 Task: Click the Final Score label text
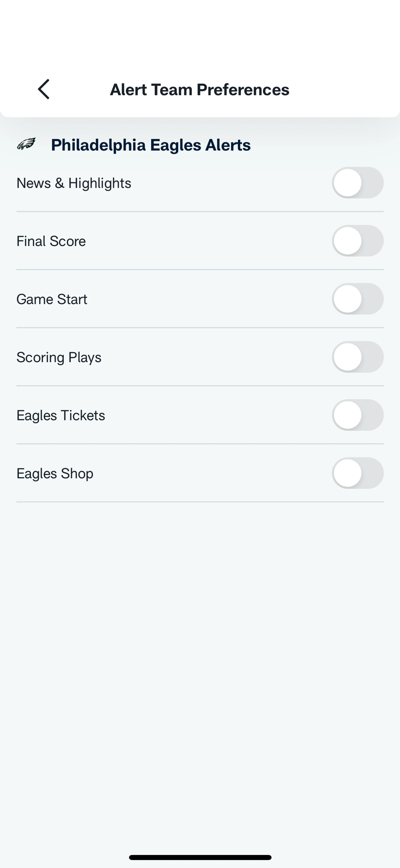[x=51, y=241]
